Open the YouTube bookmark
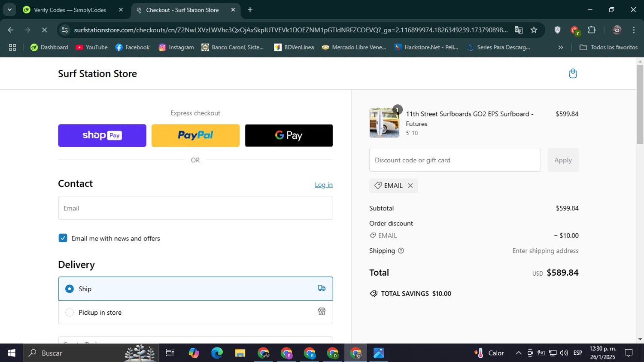The image size is (644, 362). click(91, 47)
